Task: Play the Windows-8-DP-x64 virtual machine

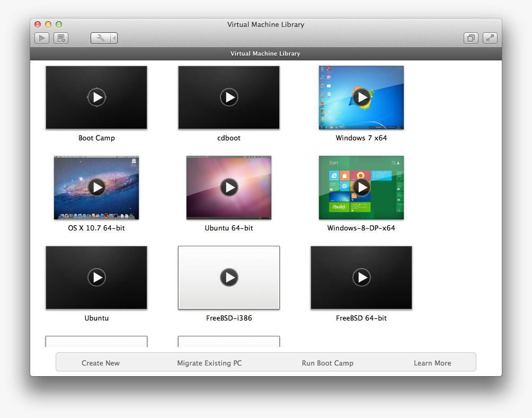Action: pos(361,188)
